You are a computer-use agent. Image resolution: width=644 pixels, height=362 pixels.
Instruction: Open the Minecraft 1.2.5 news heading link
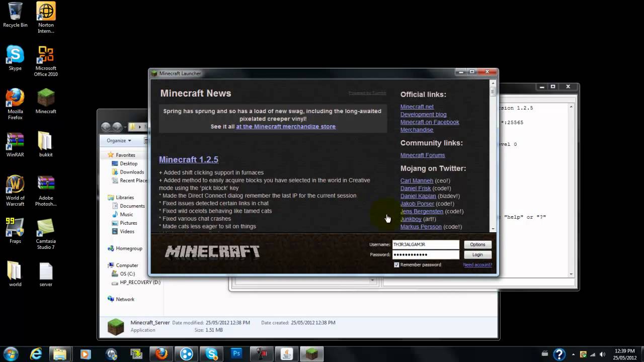189,159
